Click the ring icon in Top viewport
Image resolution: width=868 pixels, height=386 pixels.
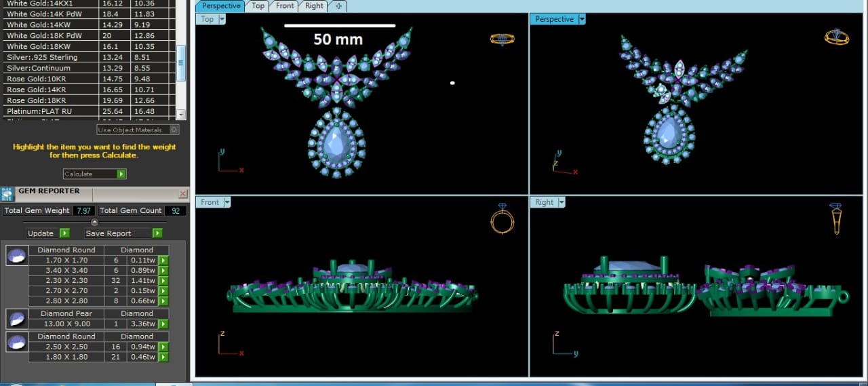click(x=502, y=39)
